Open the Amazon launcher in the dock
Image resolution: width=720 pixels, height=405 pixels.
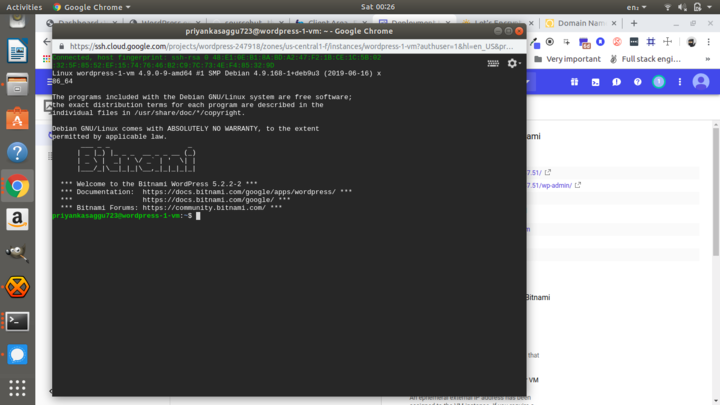[x=17, y=221]
